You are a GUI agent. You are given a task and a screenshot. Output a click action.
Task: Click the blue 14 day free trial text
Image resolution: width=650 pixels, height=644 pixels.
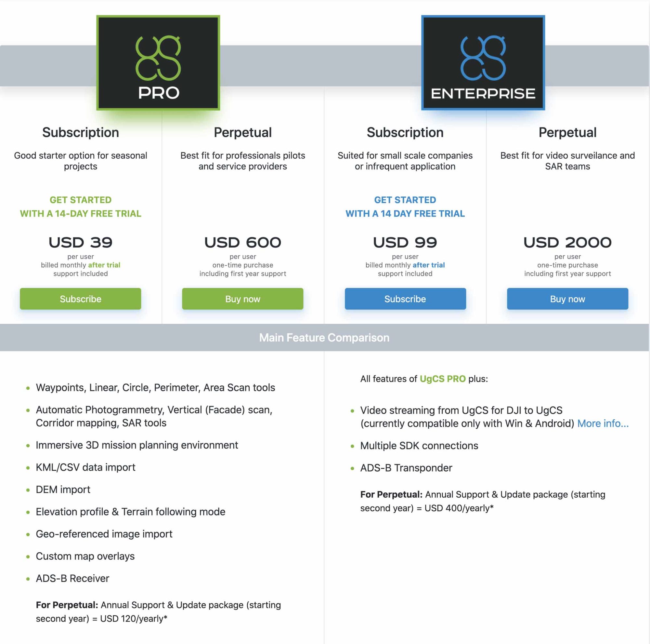pyautogui.click(x=405, y=207)
